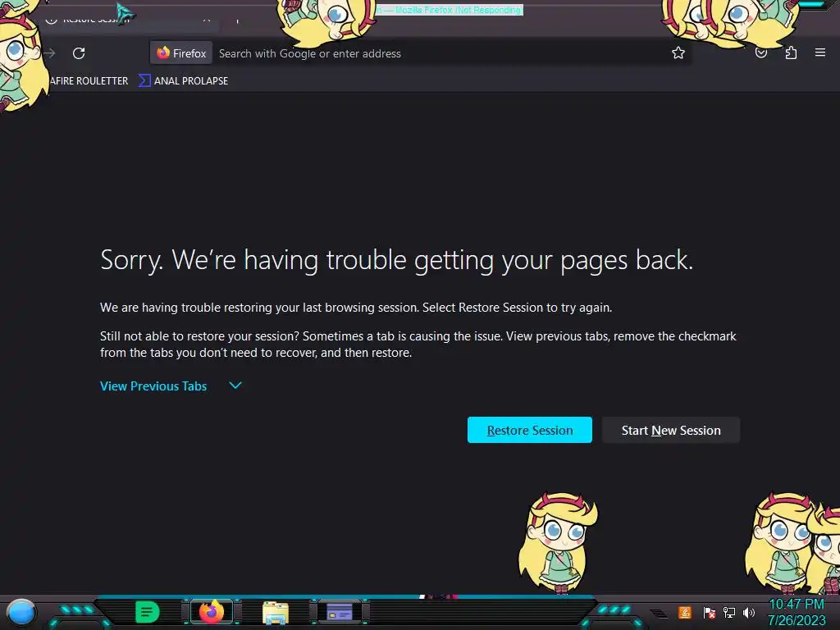This screenshot has width=840, height=630.
Task: Open the clock showing 10:47 PM
Action: point(797,612)
